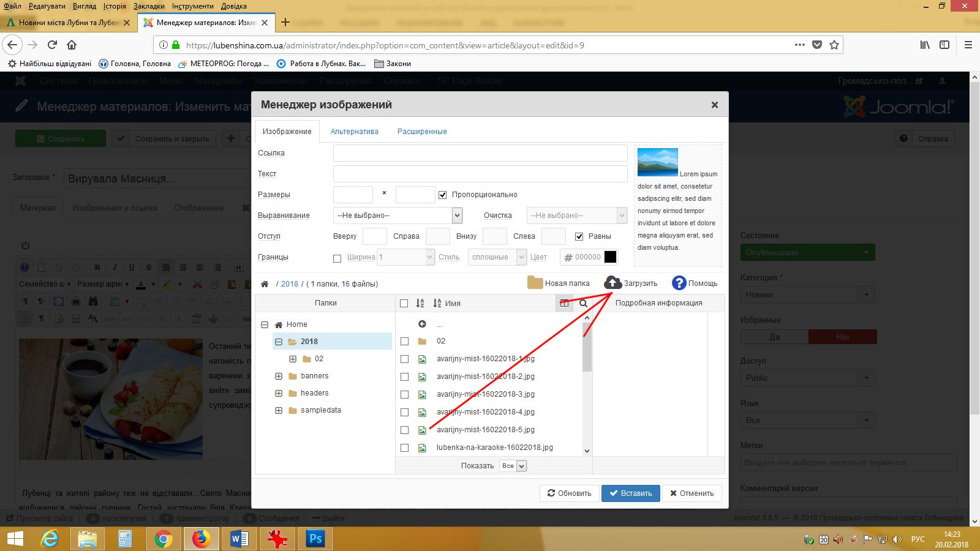Expand the banners folder in tree

(279, 376)
